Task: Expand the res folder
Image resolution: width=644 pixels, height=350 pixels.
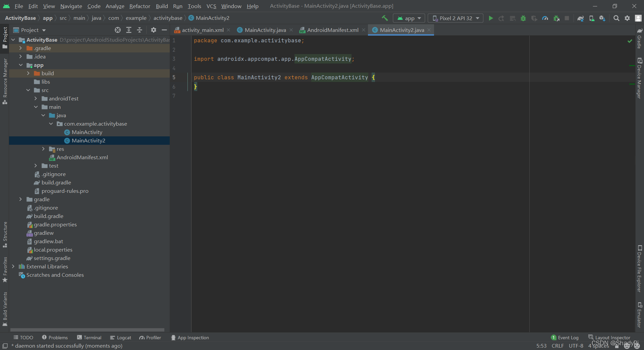Action: pyautogui.click(x=43, y=149)
